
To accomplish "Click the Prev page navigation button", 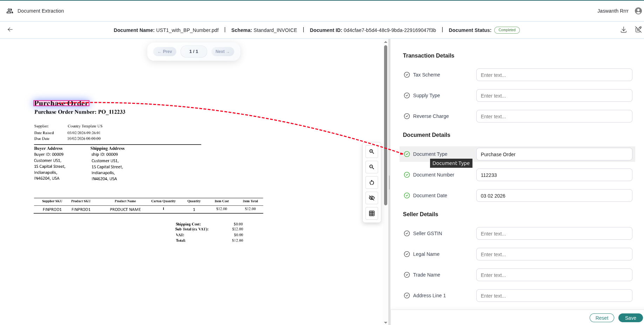I will pos(165,51).
